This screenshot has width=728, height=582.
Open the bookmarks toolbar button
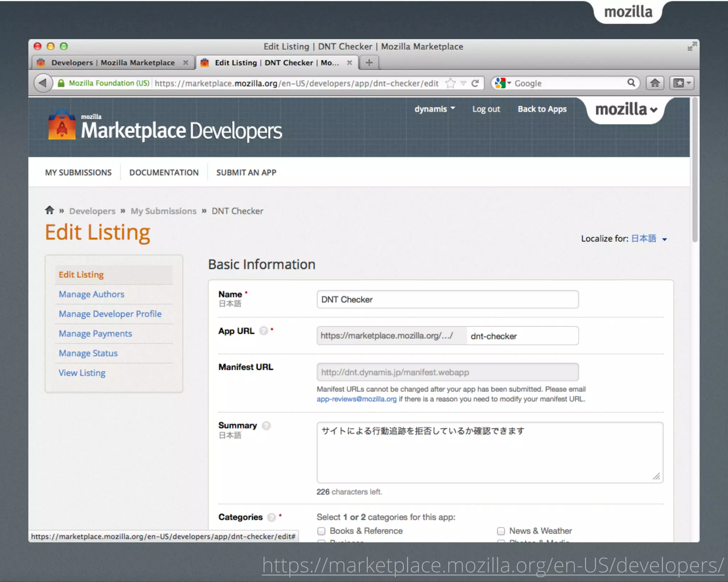[682, 83]
